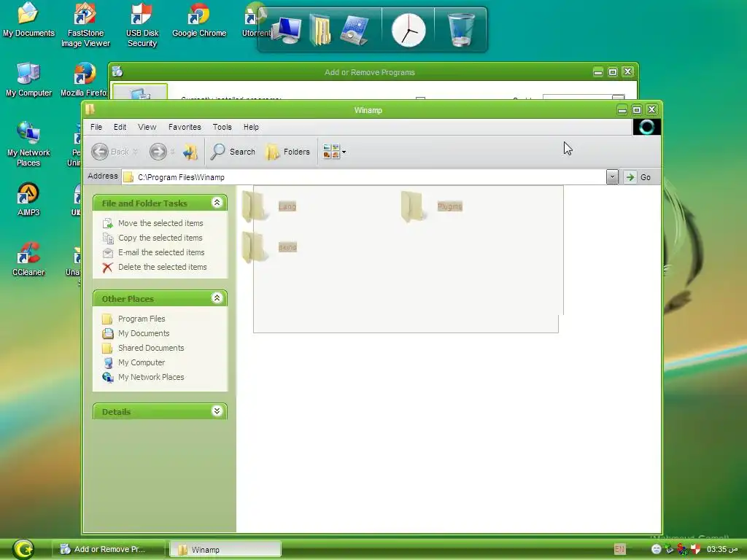Viewport: 747px width, 560px height.
Task: Click the dock recycle bin icon
Action: coord(461,30)
